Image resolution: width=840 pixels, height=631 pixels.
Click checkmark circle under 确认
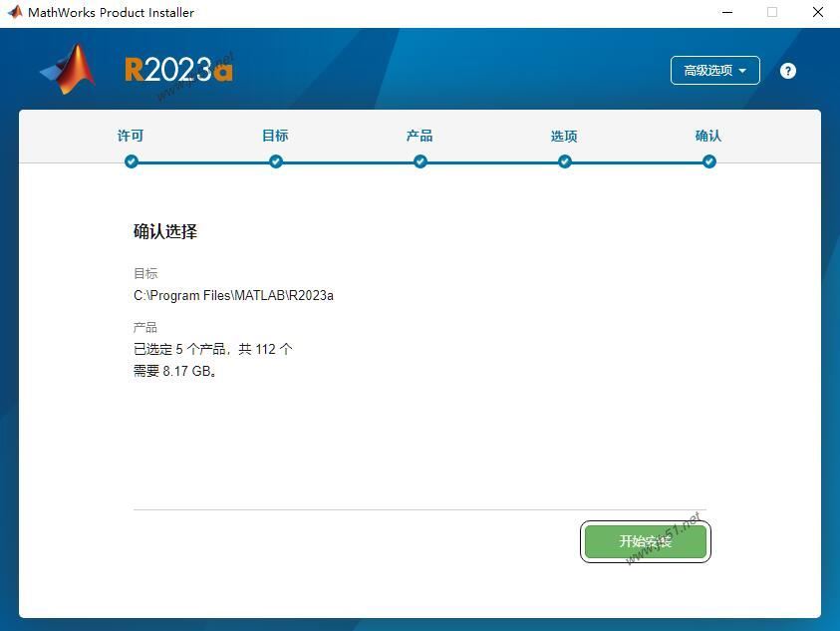click(x=709, y=161)
